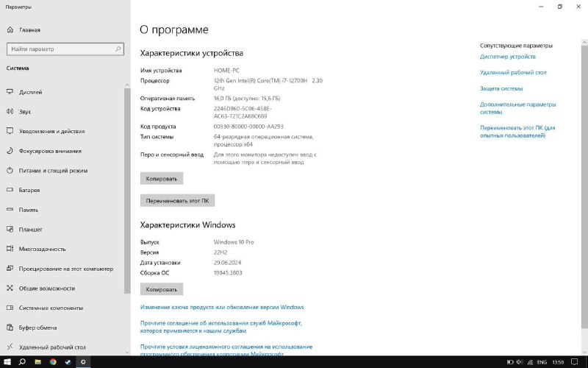Open the Буфер обмена clipboard icon
The image size is (588, 368).
10,328
